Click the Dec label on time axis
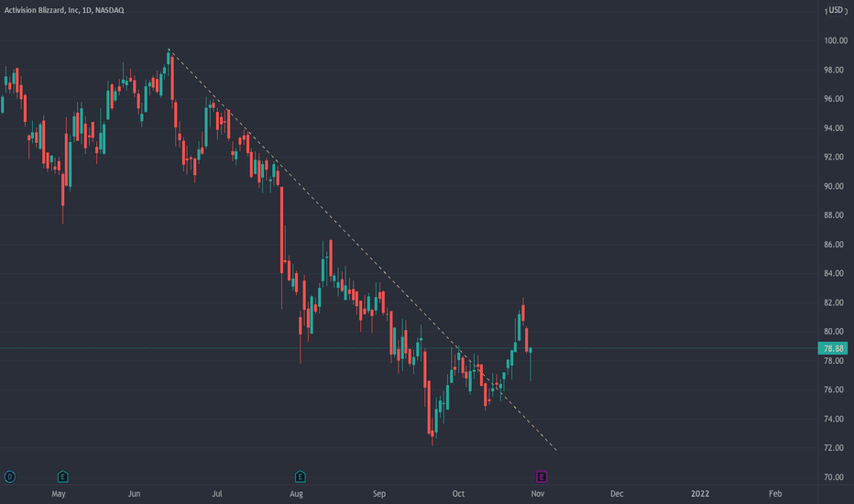 [617, 494]
